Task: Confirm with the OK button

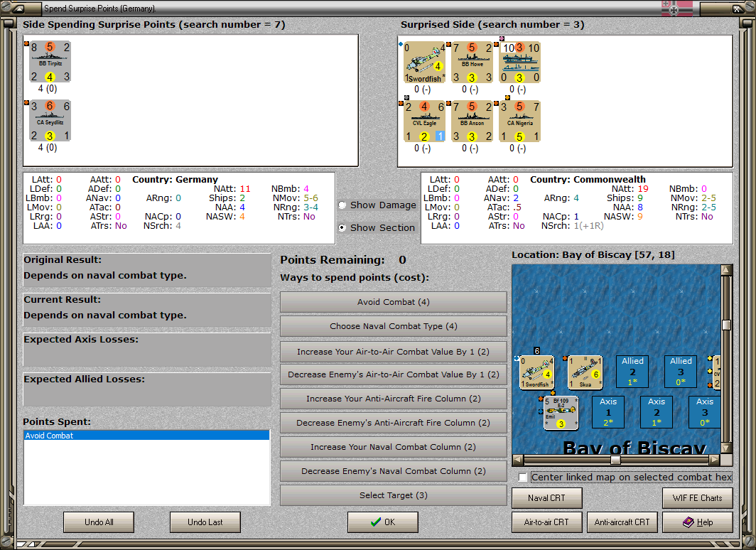Action: [x=383, y=522]
